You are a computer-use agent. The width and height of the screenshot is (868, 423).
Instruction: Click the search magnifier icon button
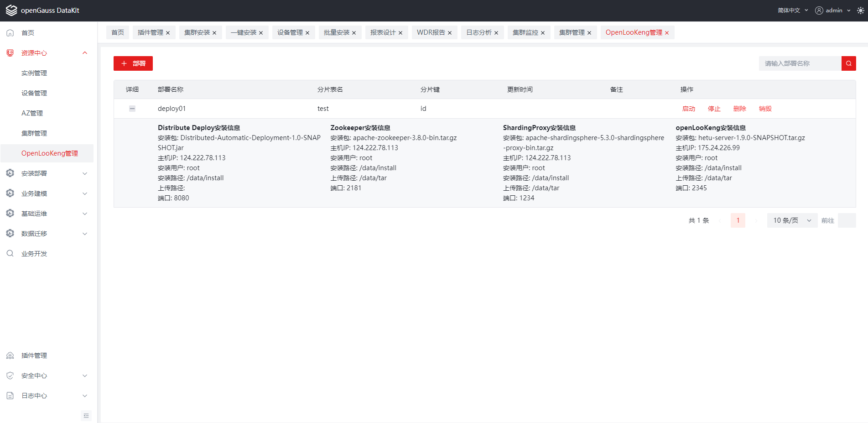tap(848, 63)
